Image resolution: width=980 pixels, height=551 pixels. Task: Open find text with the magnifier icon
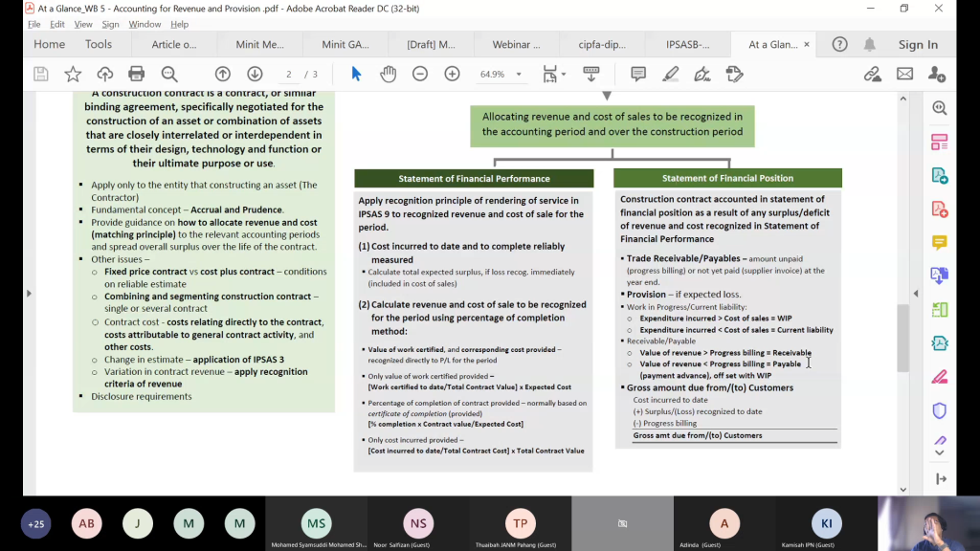pyautogui.click(x=168, y=75)
